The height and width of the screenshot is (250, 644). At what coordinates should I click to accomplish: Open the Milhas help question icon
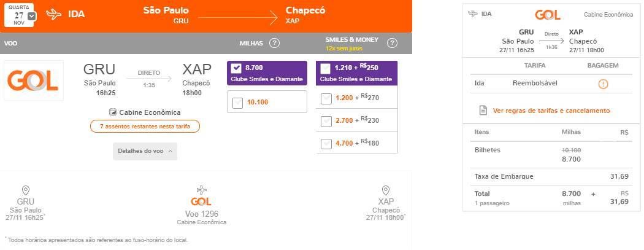pyautogui.click(x=274, y=43)
